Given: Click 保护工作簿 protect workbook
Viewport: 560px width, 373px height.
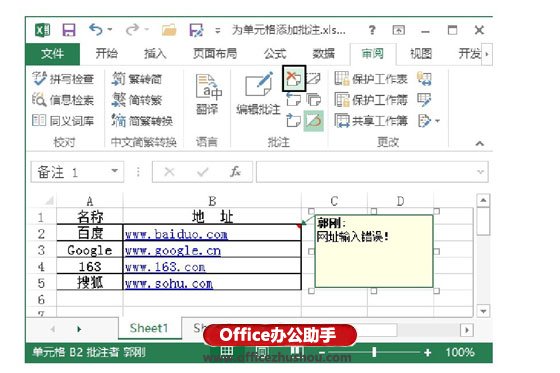Looking at the screenshot, I should [371, 100].
